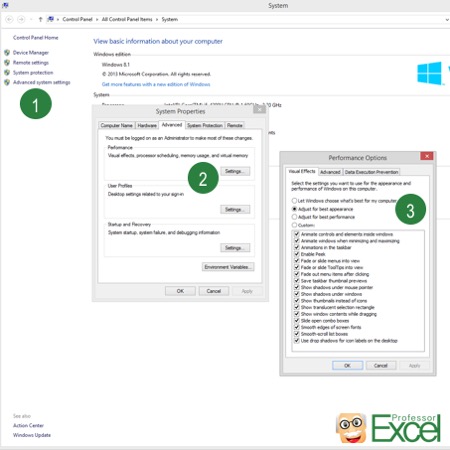Click the shield icon next to System protection
This screenshot has height=450, width=450.
pos(7,72)
